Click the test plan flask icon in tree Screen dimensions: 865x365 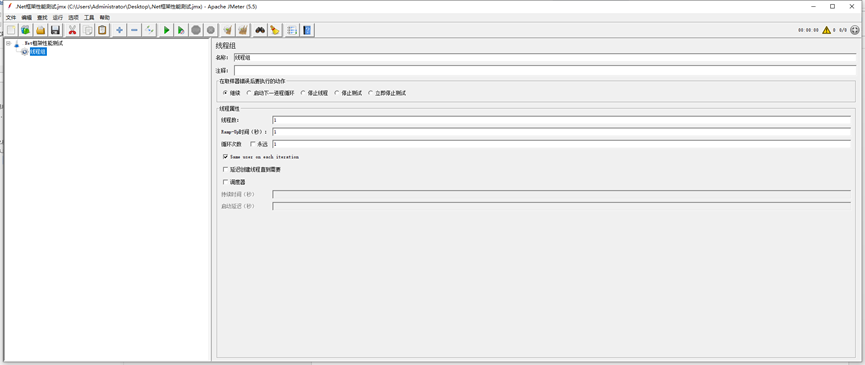tap(17, 44)
